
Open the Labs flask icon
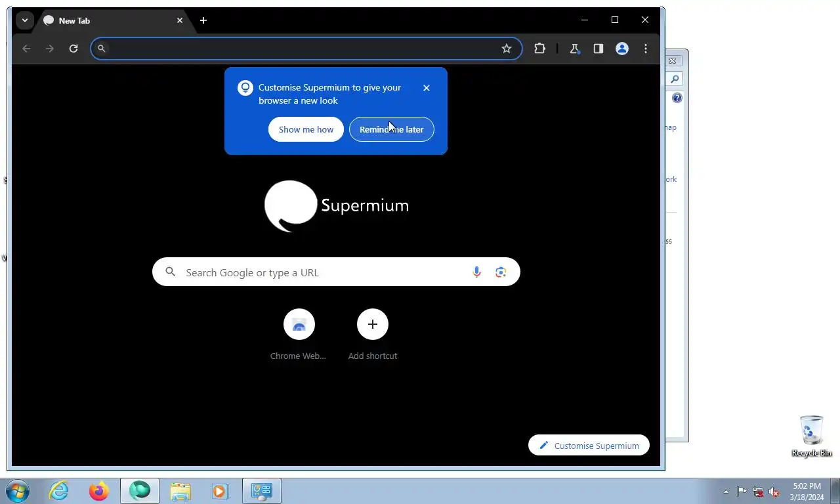click(x=574, y=49)
